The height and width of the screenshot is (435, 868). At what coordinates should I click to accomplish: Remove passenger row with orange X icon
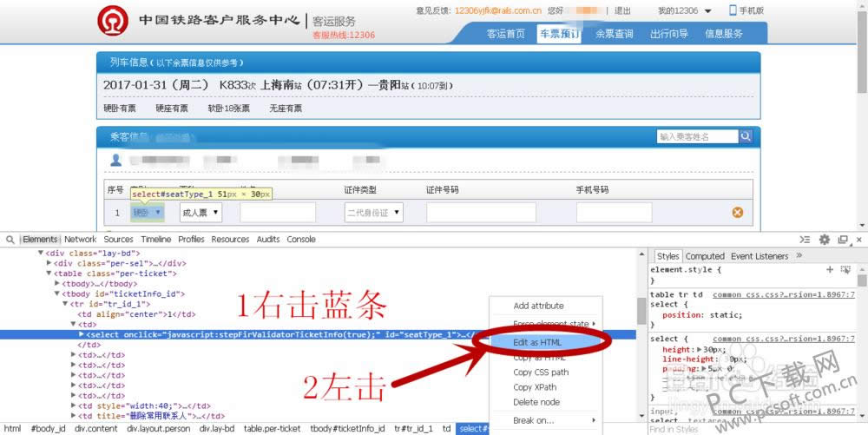coord(738,212)
